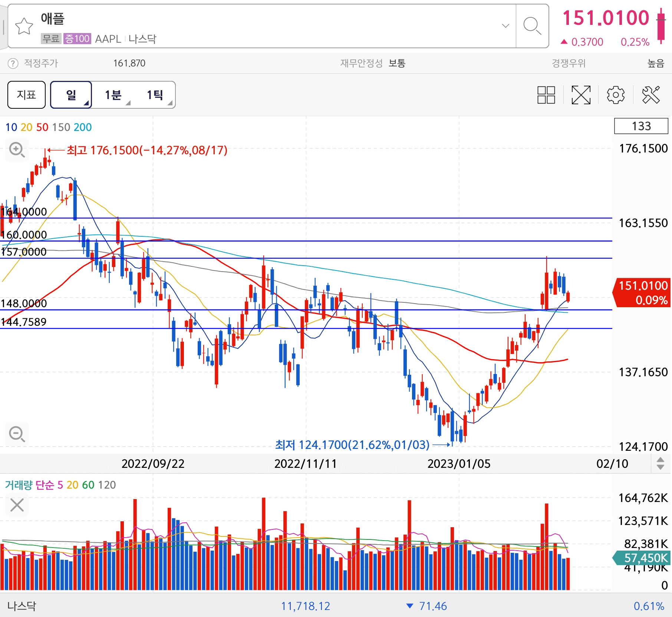672x617 pixels.
Task: Click the 11,718.12 Nasdaq index value
Action: (305, 606)
